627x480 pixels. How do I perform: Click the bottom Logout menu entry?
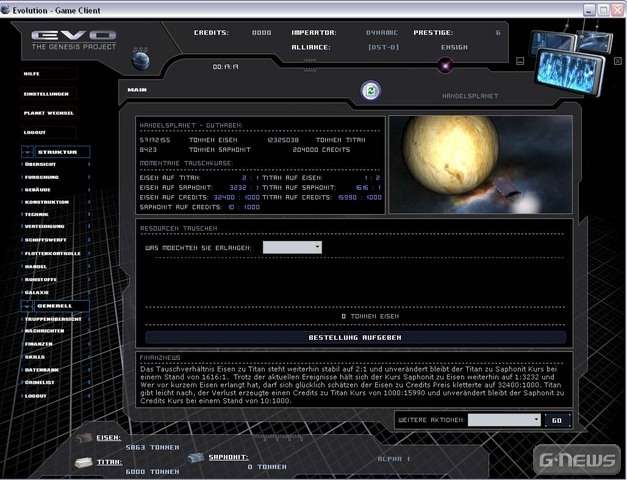click(36, 396)
